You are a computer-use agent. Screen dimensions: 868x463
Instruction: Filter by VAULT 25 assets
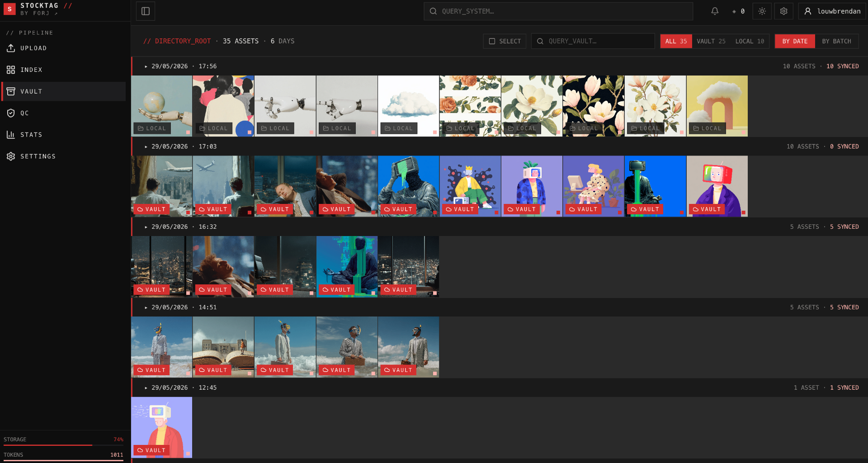711,41
